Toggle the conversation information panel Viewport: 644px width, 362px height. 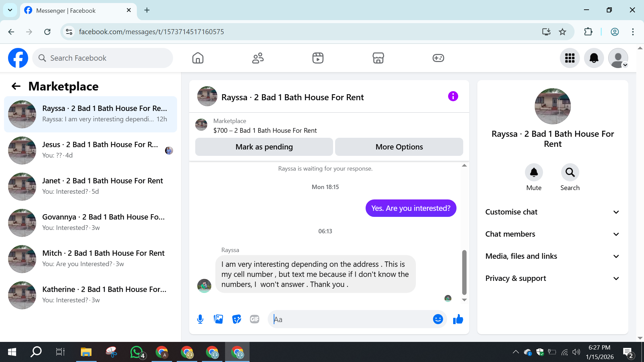click(453, 97)
